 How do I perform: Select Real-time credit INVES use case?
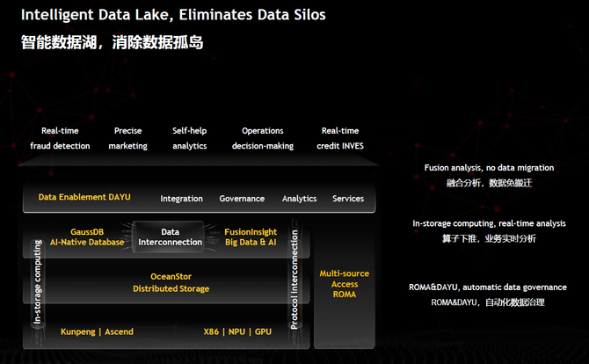340,138
